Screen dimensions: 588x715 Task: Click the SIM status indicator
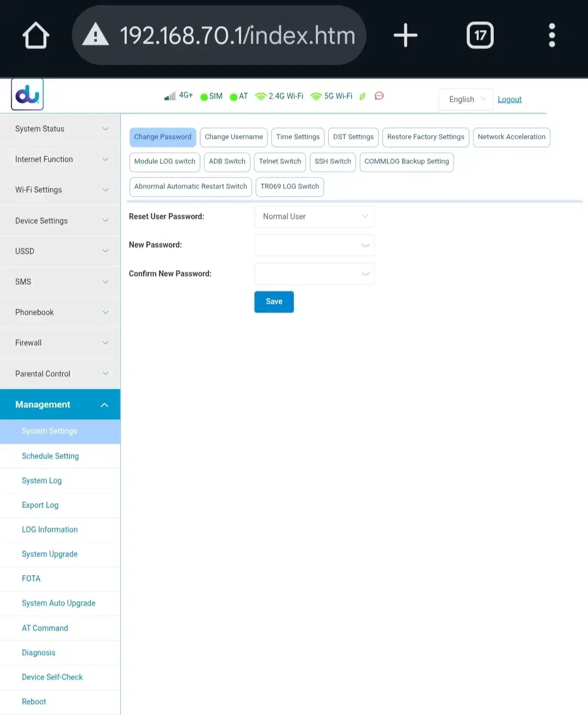point(211,96)
